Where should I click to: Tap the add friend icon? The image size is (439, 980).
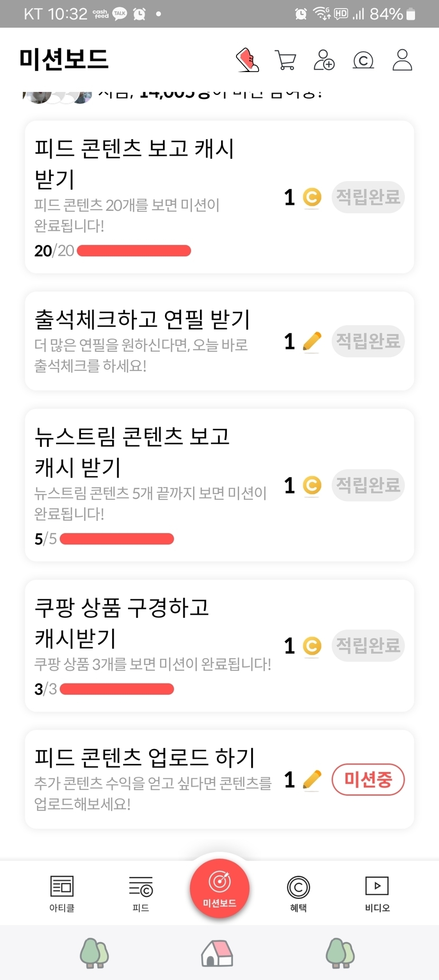click(x=324, y=60)
